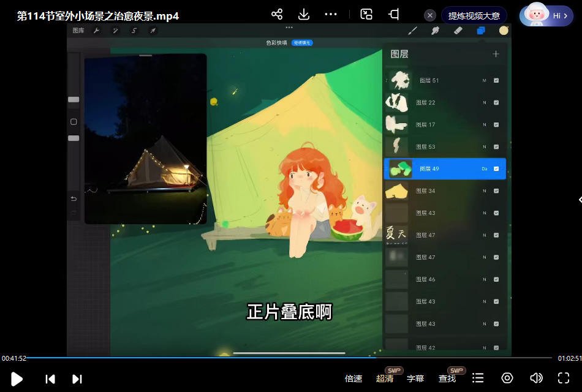Expand the more options ellipsis menu
Image resolution: width=582 pixels, height=392 pixels.
[x=331, y=13]
